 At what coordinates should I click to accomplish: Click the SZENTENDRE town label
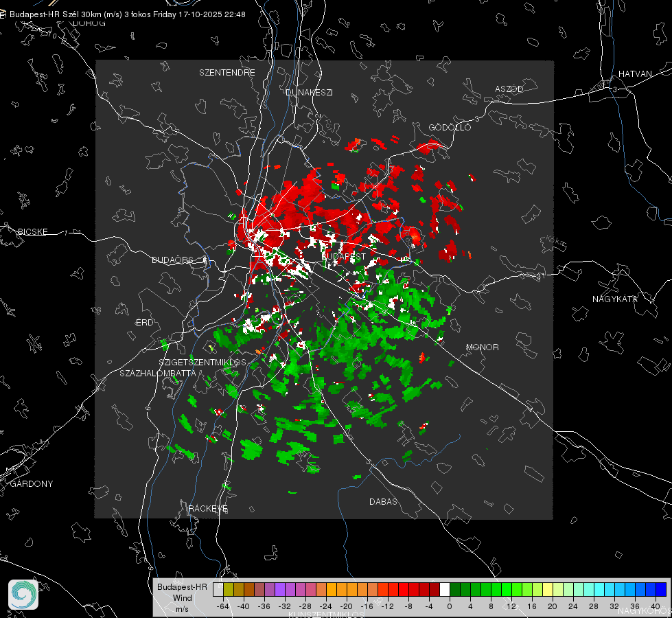(227, 73)
